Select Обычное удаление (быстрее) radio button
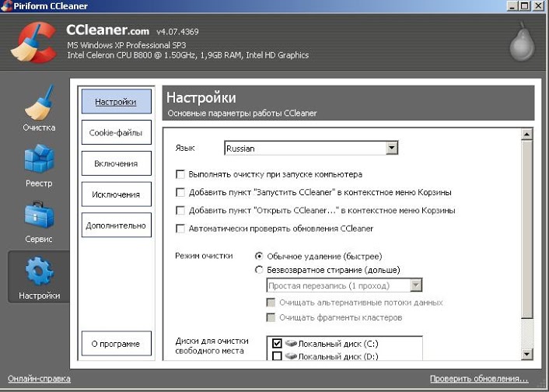Screen dimensions: 549x392 (x=259, y=256)
